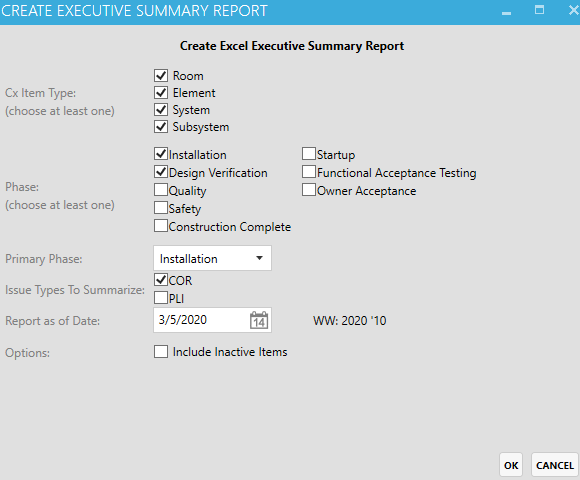Enable the Startup phase checkbox
This screenshot has width=580, height=480.
[309, 153]
